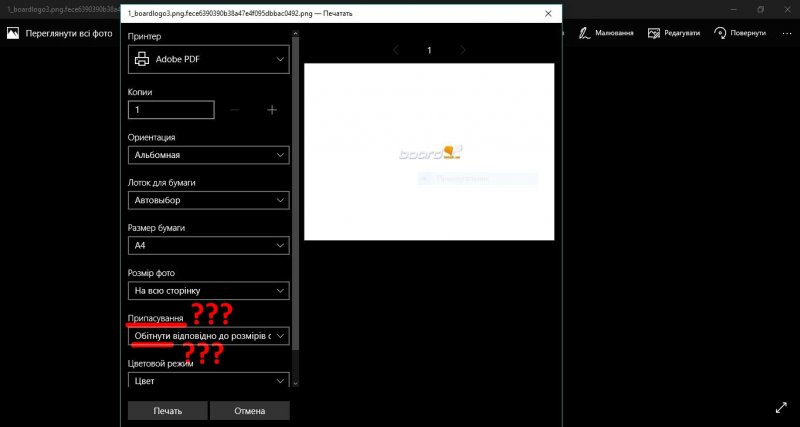This screenshot has height=427, width=800.
Task: Click the next page arrow above preview
Action: tap(462, 50)
